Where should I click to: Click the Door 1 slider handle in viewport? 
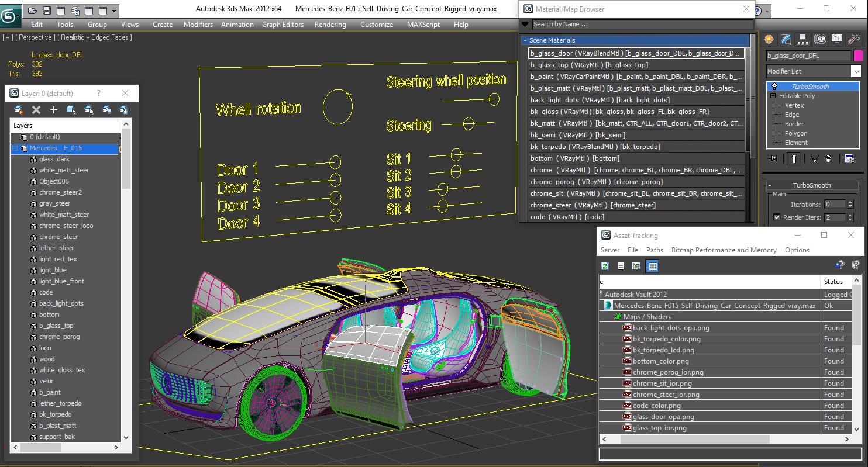335,162
